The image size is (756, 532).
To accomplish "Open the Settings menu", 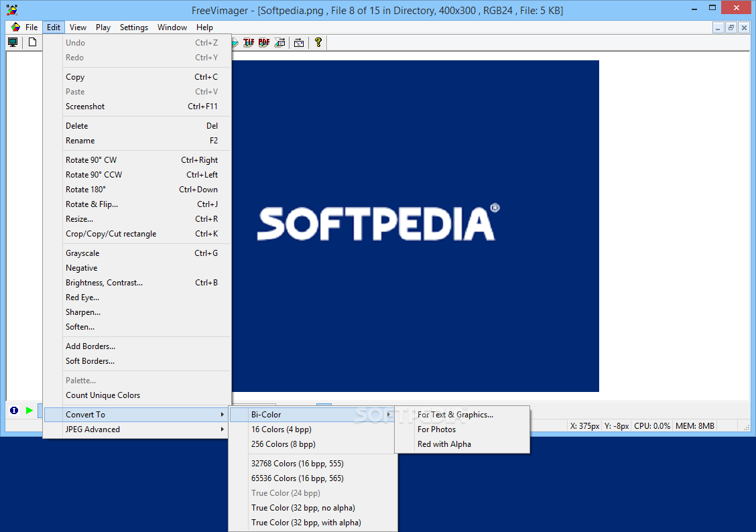I will 134,27.
